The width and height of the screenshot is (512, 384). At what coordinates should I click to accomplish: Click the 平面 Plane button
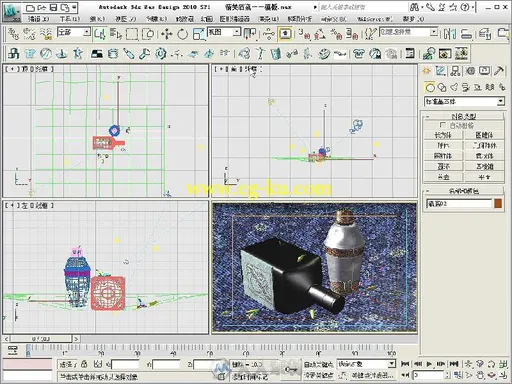(484, 177)
